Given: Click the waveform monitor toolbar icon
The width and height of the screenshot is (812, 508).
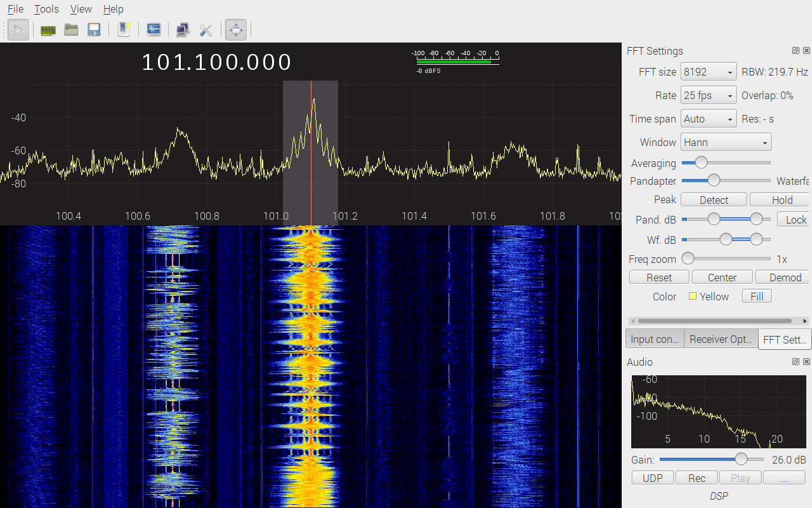Looking at the screenshot, I should pos(154,30).
